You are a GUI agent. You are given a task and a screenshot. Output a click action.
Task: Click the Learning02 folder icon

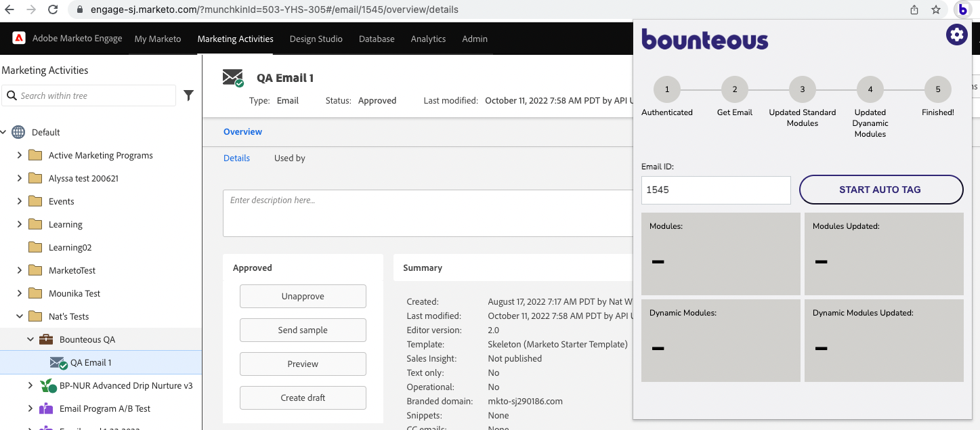35,247
